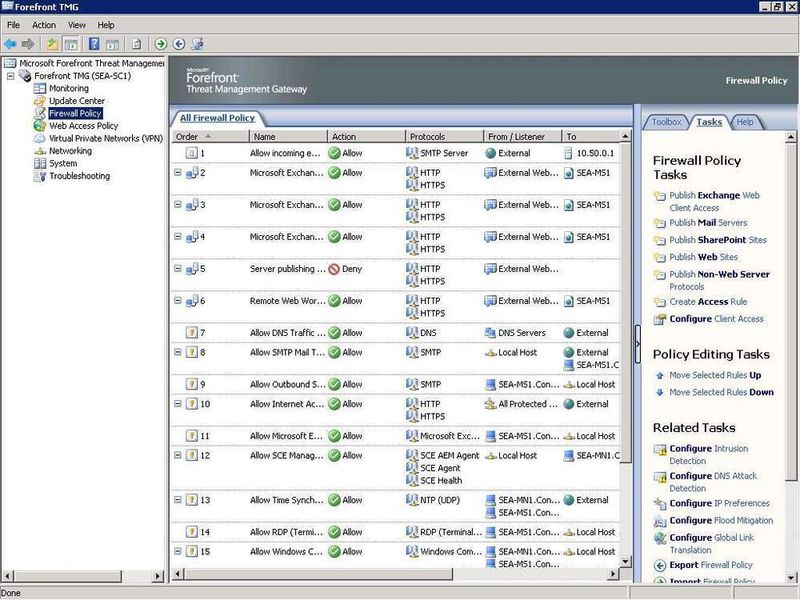Click the gray Forward arrow in toolbar
This screenshot has width=800, height=600.
(28, 44)
